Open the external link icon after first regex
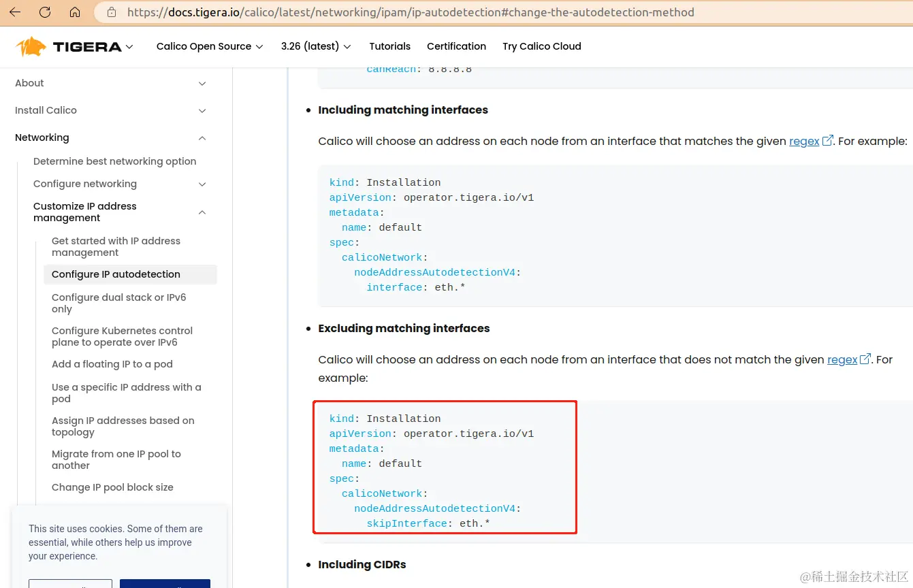Image resolution: width=913 pixels, height=588 pixels. [x=828, y=141]
